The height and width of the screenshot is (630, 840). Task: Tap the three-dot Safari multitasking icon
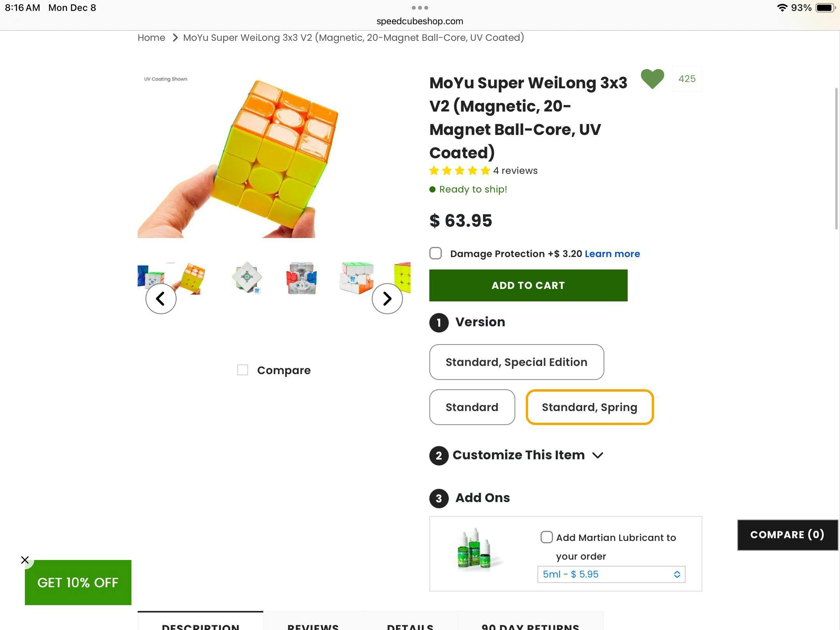click(x=420, y=8)
